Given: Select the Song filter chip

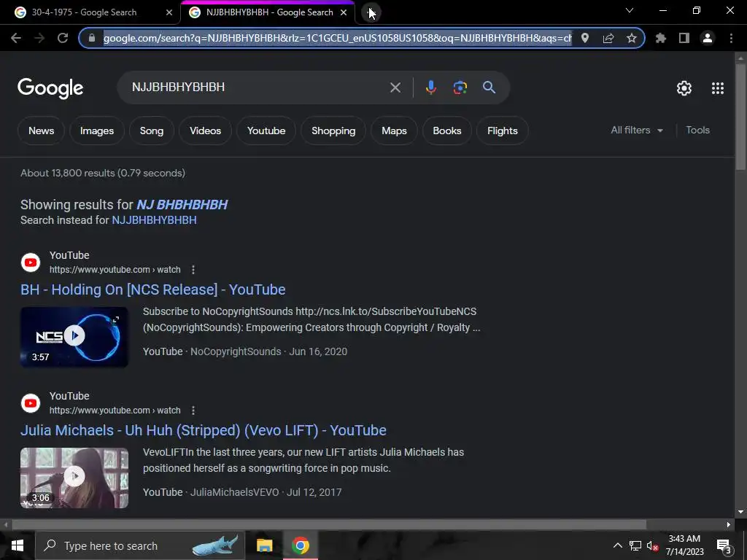Looking at the screenshot, I should [x=152, y=131].
